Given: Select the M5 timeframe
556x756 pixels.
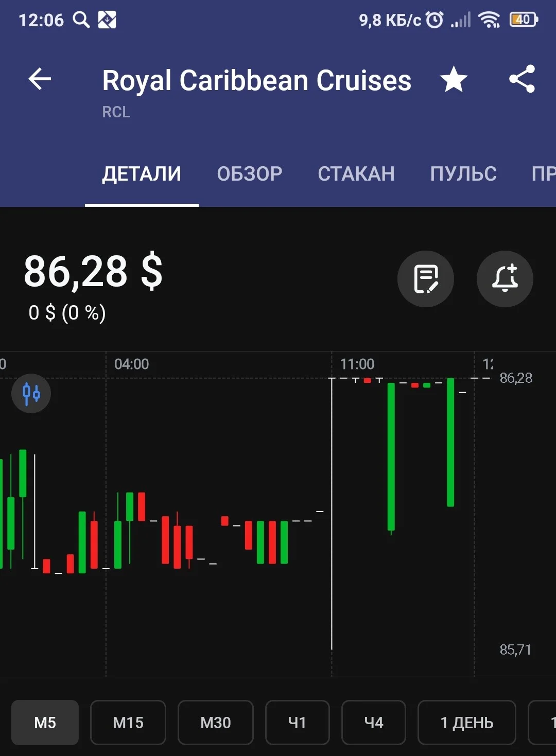Looking at the screenshot, I should pos(45,723).
